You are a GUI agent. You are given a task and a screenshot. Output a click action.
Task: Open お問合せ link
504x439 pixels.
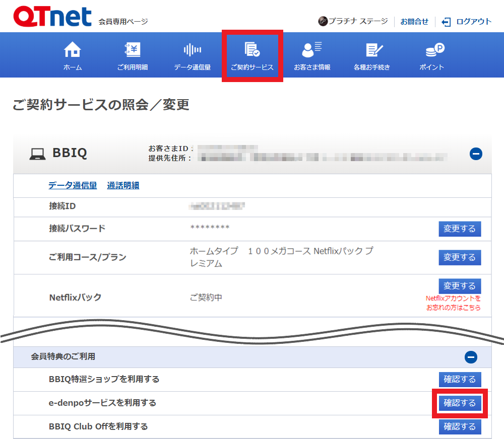pos(414,22)
